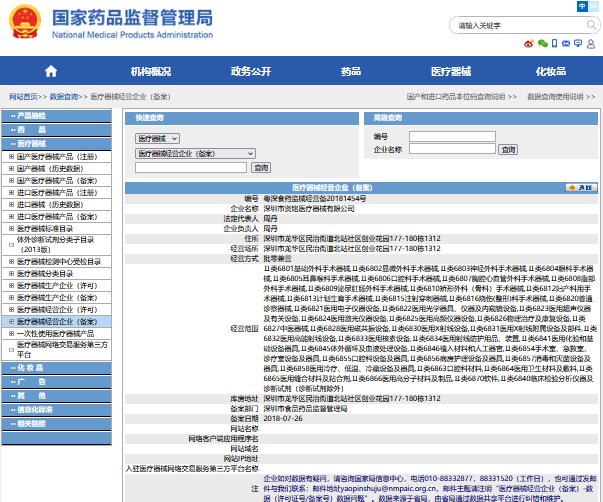Select 医疗器械经营企业（备案） tree item
This screenshot has height=502, width=603.
pos(57,322)
